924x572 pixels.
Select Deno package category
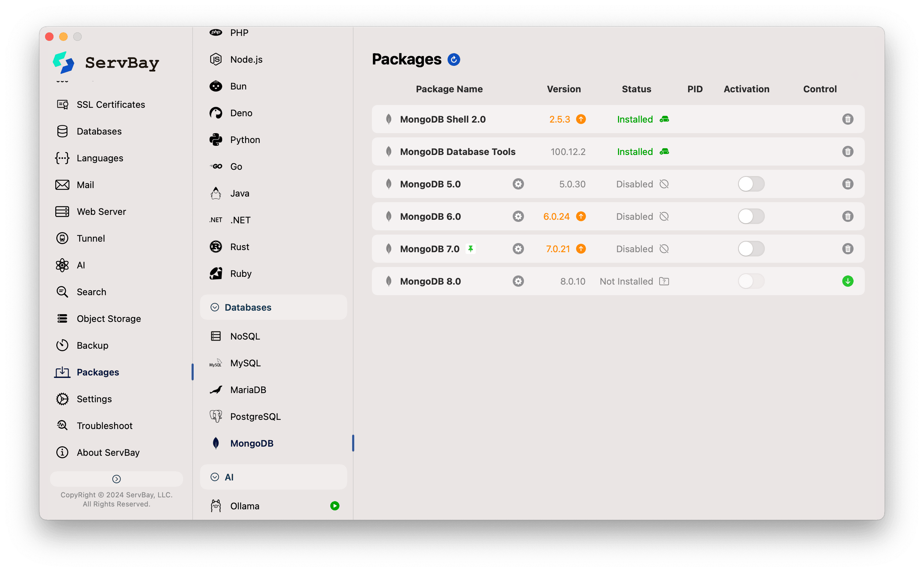pyautogui.click(x=231, y=113)
